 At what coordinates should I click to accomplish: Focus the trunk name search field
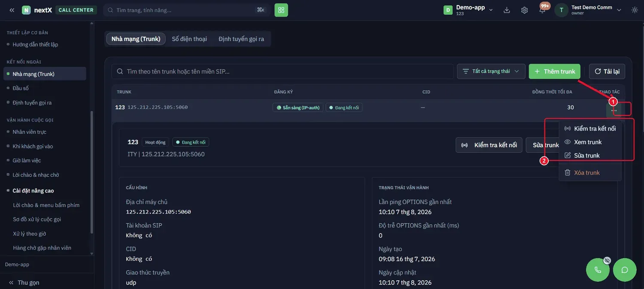[x=283, y=71]
